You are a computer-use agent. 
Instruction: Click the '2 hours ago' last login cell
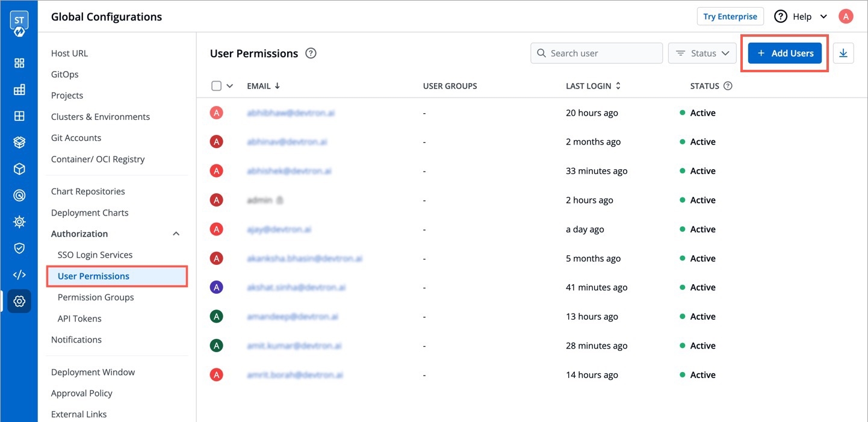pyautogui.click(x=589, y=200)
